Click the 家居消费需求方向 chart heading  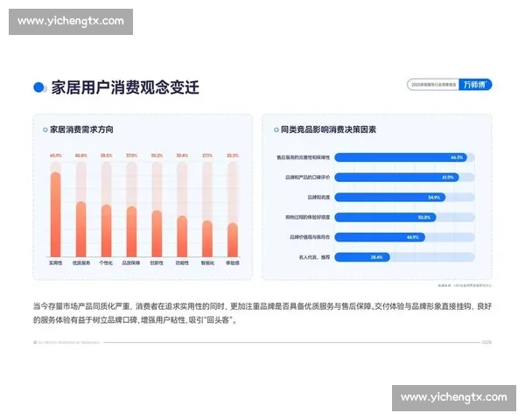tap(81, 129)
